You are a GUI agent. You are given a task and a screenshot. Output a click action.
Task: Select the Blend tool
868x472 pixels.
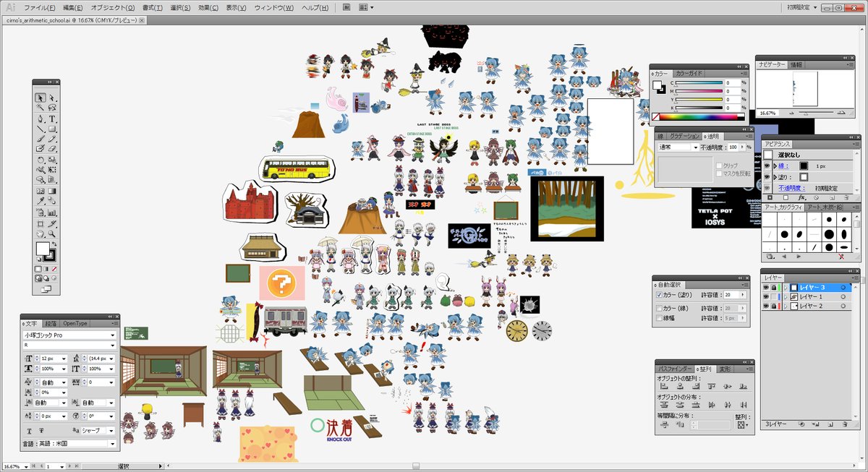coord(52,200)
